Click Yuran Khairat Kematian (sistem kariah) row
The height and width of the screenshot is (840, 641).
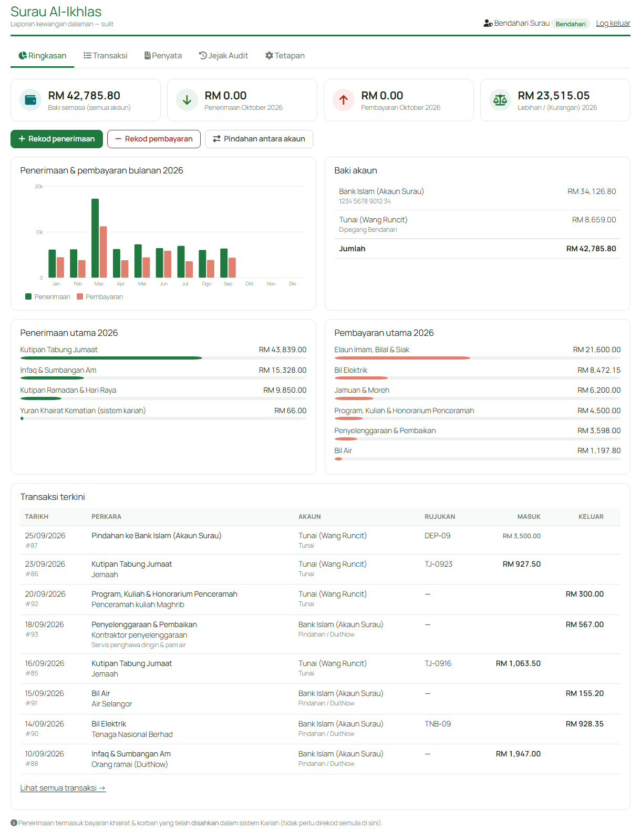(163, 413)
